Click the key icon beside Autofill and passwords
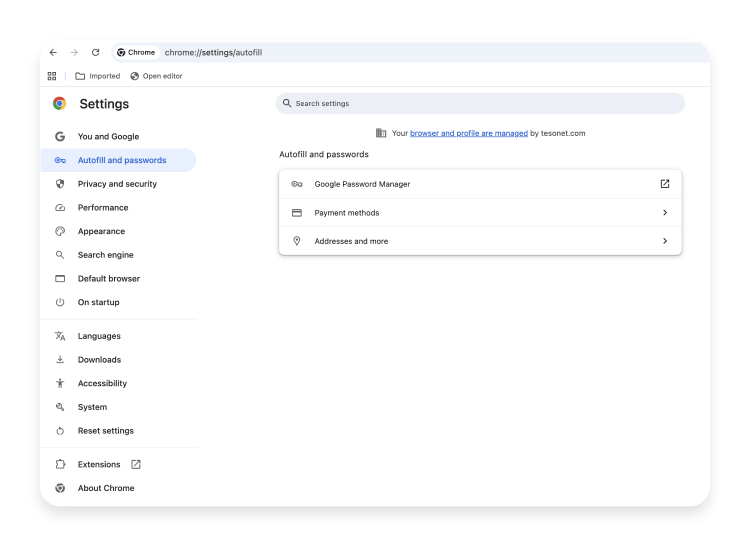Viewport: 750px width, 547px height. (x=60, y=160)
